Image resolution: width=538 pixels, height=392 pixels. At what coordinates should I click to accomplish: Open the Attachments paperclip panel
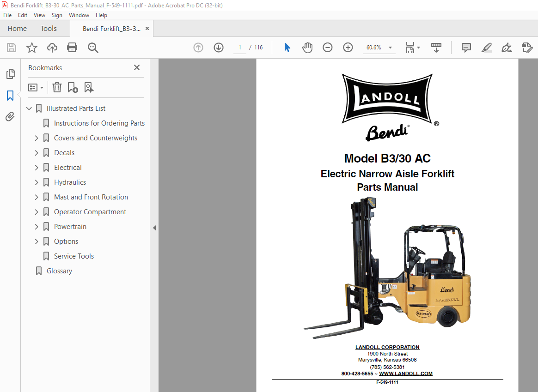click(10, 116)
